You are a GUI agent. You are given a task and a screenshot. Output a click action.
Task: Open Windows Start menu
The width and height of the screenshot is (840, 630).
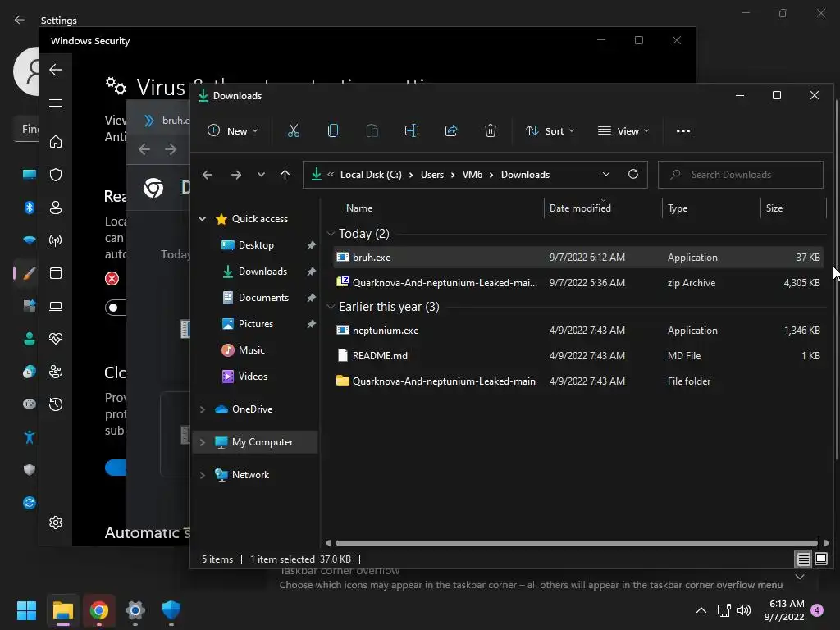coord(26,610)
